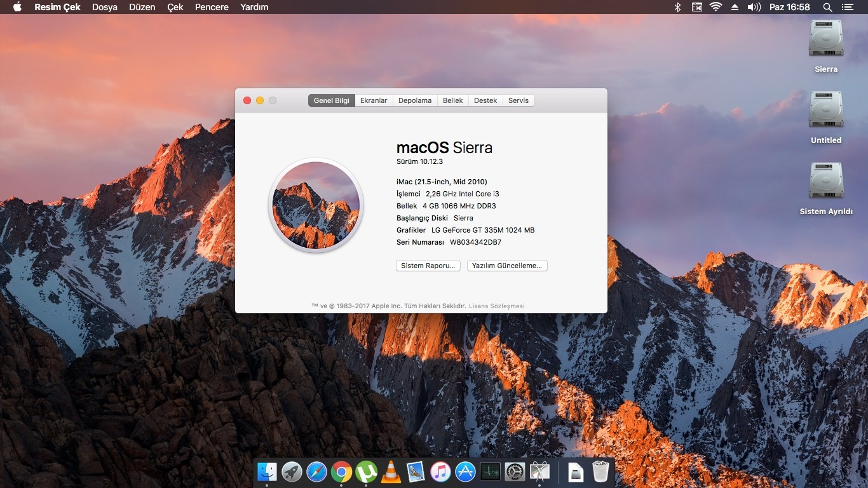This screenshot has height=488, width=868.
Task: Open Safari from the dock
Action: coord(316,471)
